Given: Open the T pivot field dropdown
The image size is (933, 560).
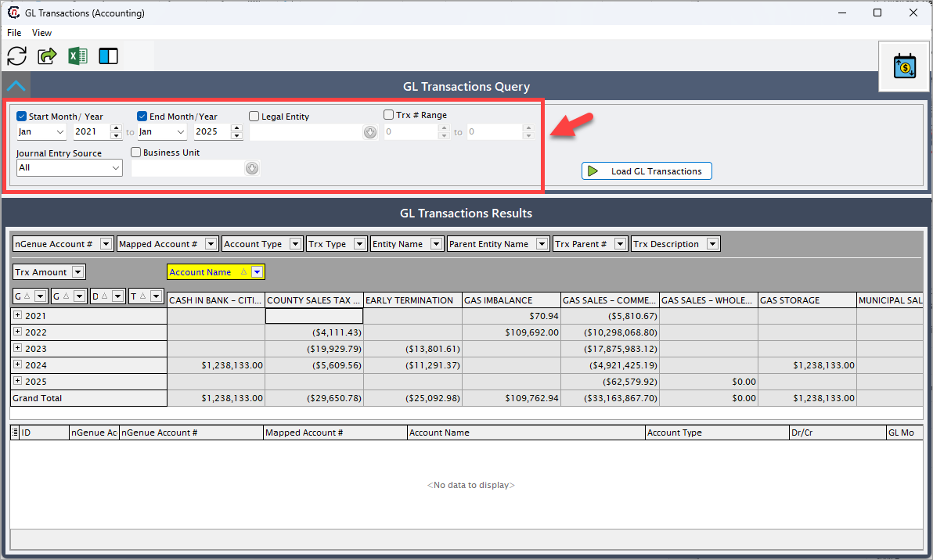Looking at the screenshot, I should pos(156,296).
